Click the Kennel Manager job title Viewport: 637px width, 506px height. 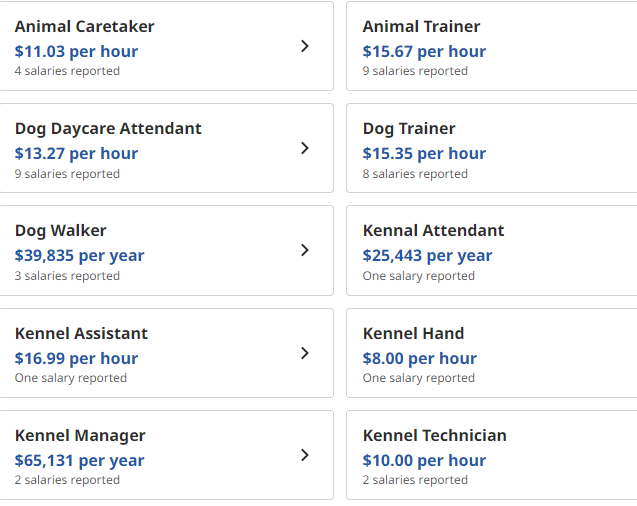tap(80, 436)
